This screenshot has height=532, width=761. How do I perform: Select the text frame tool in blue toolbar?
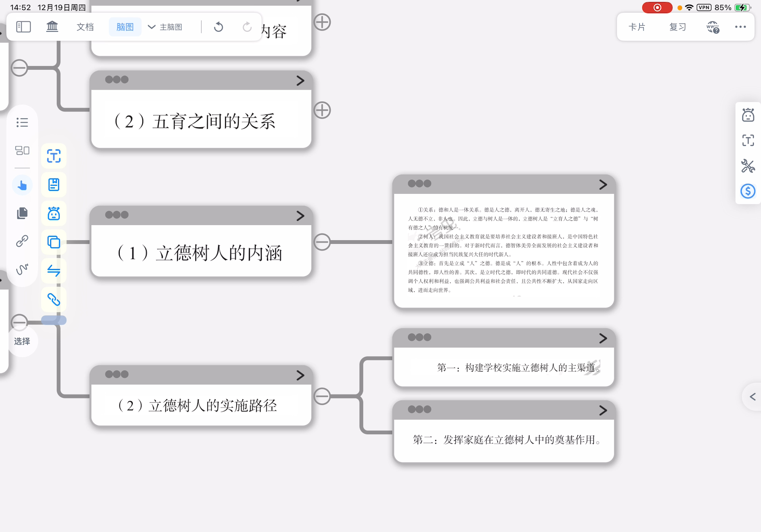point(54,156)
